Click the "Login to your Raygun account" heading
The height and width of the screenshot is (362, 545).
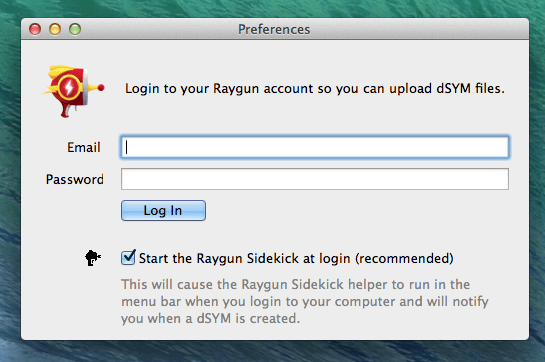(x=315, y=89)
